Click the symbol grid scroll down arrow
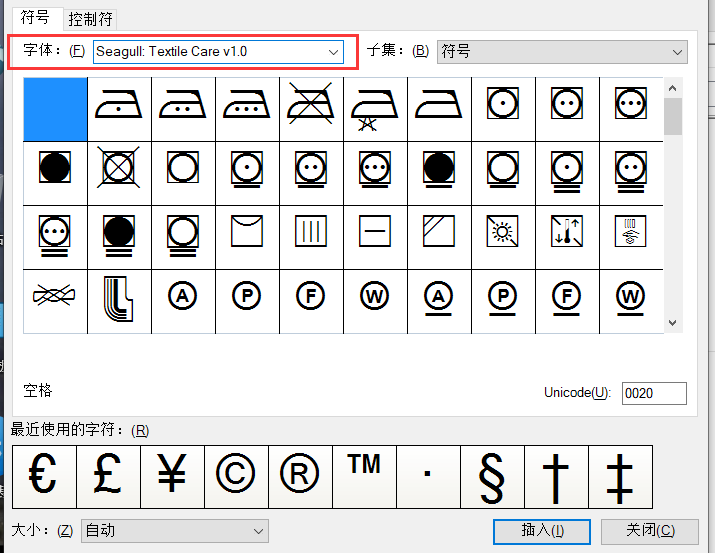This screenshot has width=715, height=553. 673,323
